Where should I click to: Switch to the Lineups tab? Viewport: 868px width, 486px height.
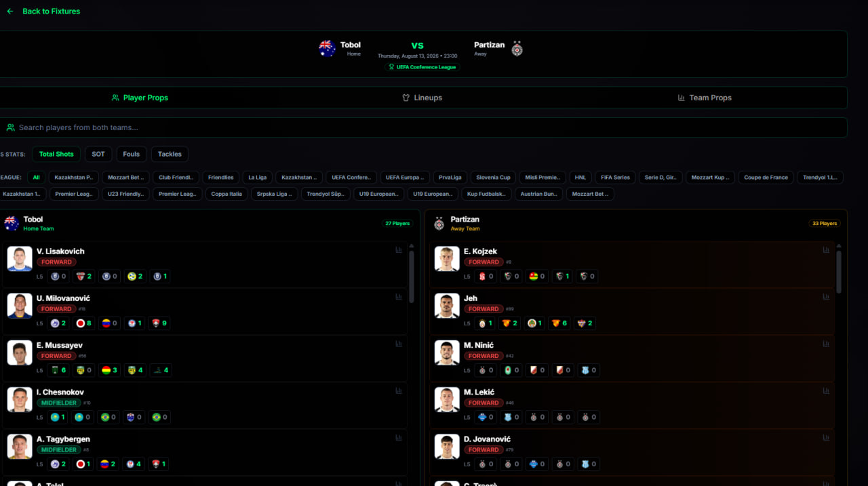click(x=422, y=98)
